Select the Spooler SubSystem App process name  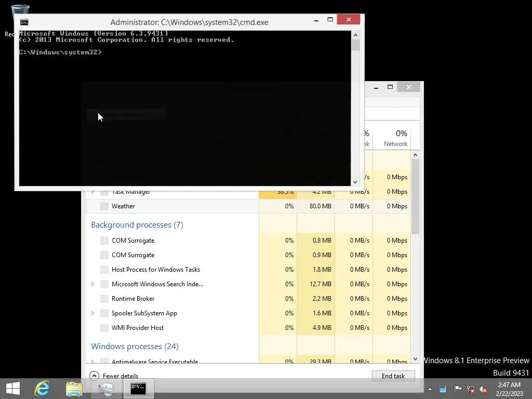tap(144, 313)
